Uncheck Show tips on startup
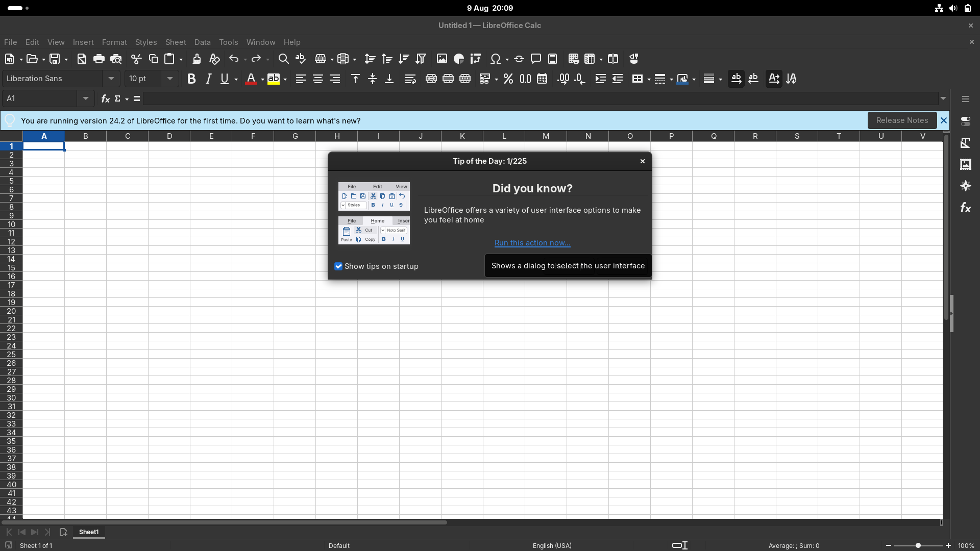Image resolution: width=980 pixels, height=551 pixels. click(338, 266)
